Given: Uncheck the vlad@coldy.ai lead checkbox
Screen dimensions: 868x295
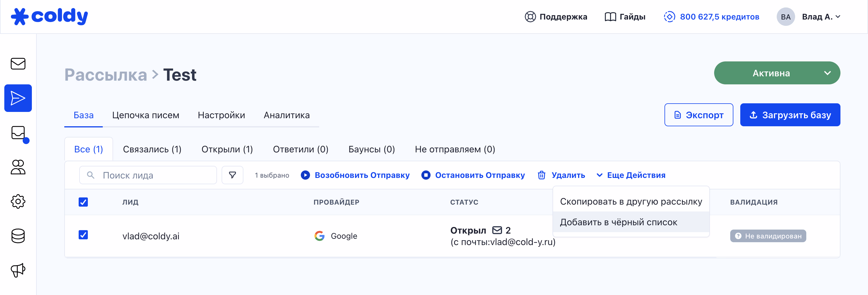Looking at the screenshot, I should (83, 235).
